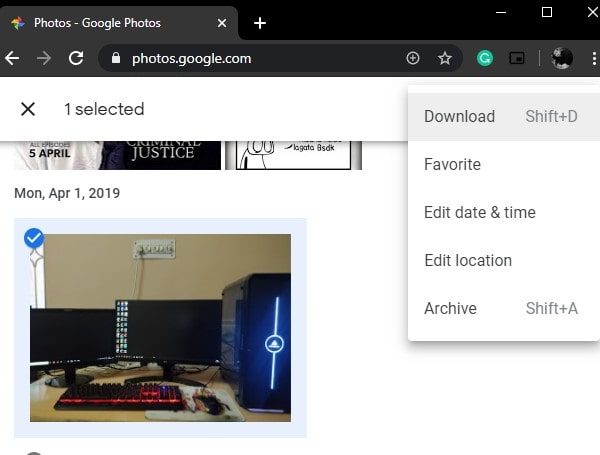The height and width of the screenshot is (455, 600).
Task: Click the Mon, Apr 1, 2019 date heading
Action: point(67,193)
